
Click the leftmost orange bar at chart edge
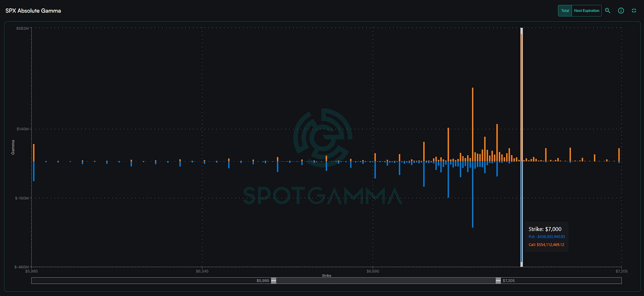34,152
